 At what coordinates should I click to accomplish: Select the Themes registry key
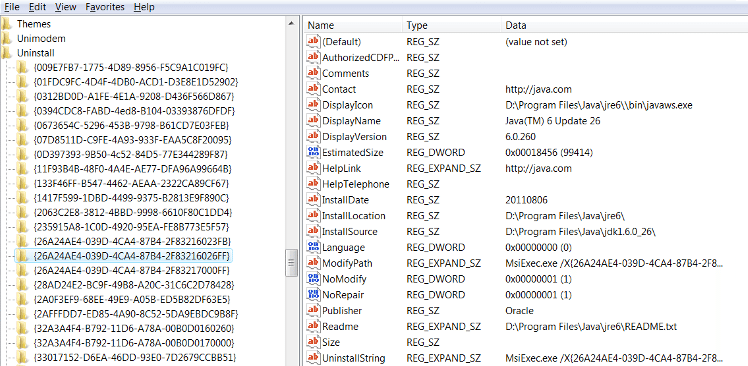click(33, 23)
